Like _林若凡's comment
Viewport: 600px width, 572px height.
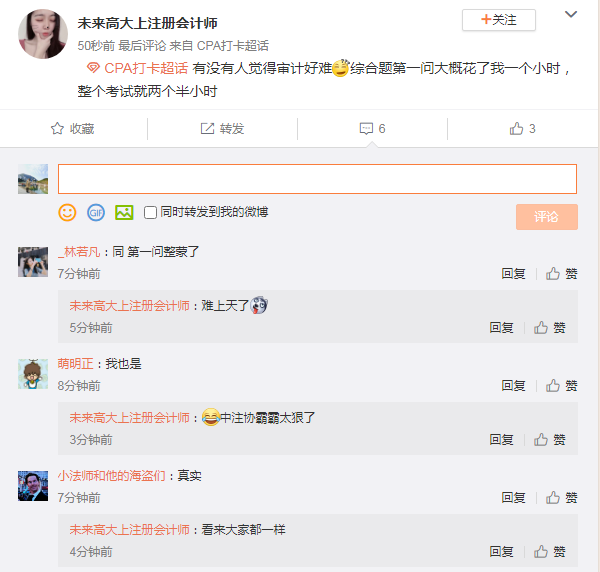(x=562, y=273)
